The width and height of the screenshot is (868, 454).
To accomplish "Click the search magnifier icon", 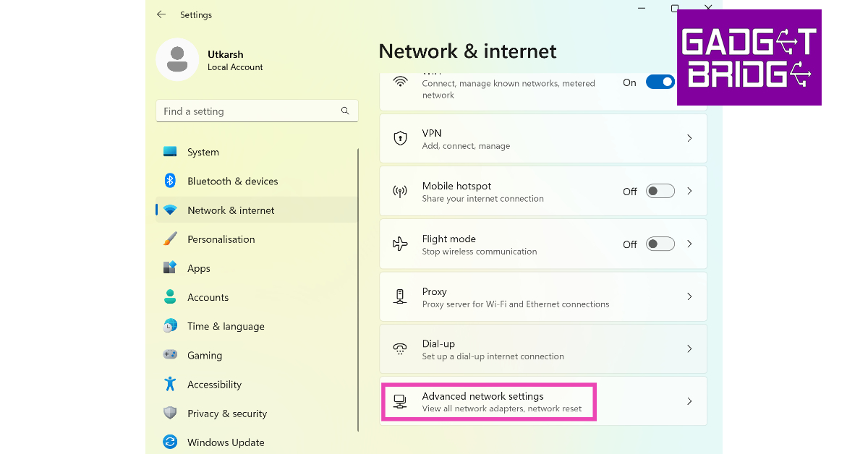I will [345, 111].
